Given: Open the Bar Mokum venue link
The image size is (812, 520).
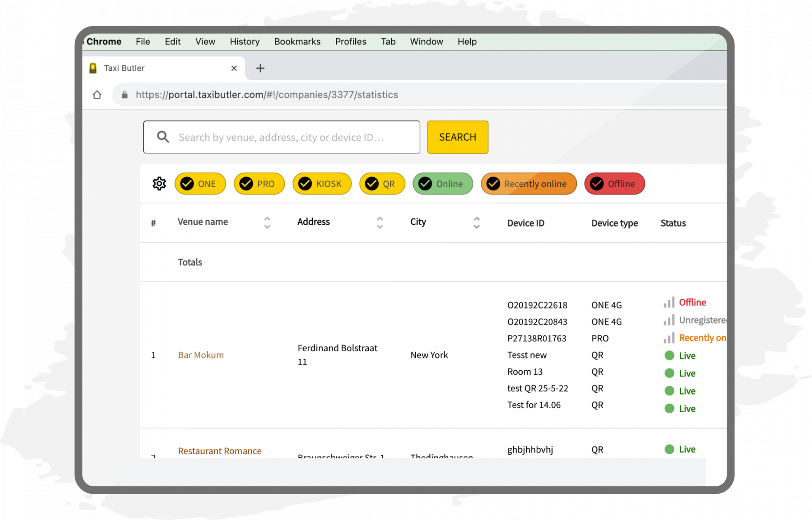Looking at the screenshot, I should [200, 355].
